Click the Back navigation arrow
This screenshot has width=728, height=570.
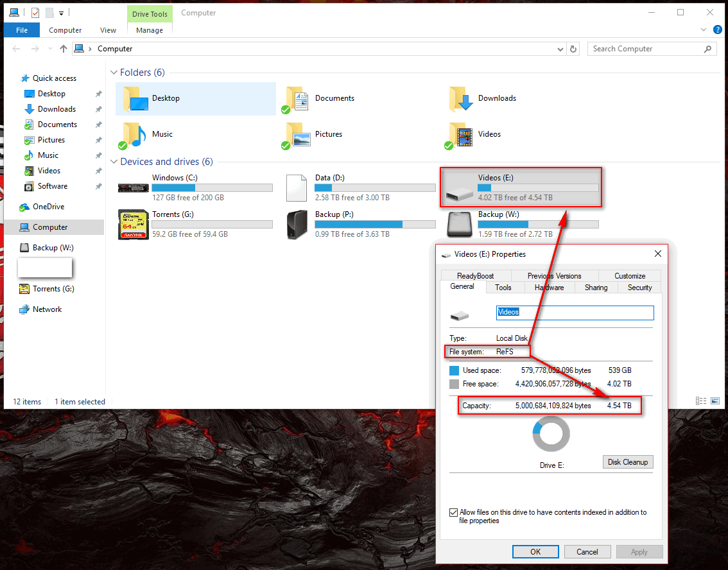pyautogui.click(x=16, y=49)
